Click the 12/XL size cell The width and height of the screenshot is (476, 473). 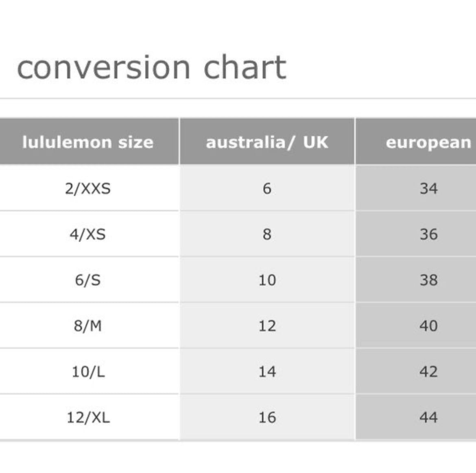click(x=89, y=417)
